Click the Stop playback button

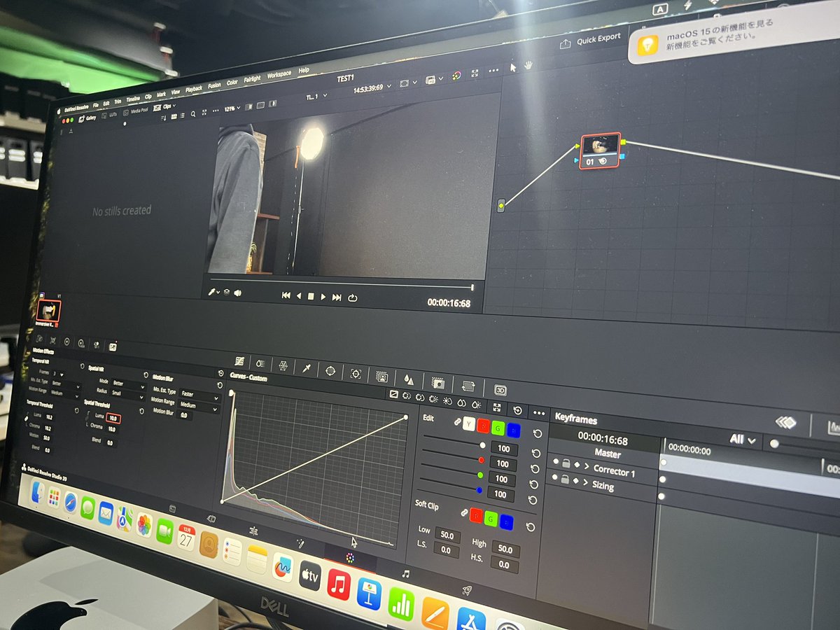pyautogui.click(x=311, y=296)
